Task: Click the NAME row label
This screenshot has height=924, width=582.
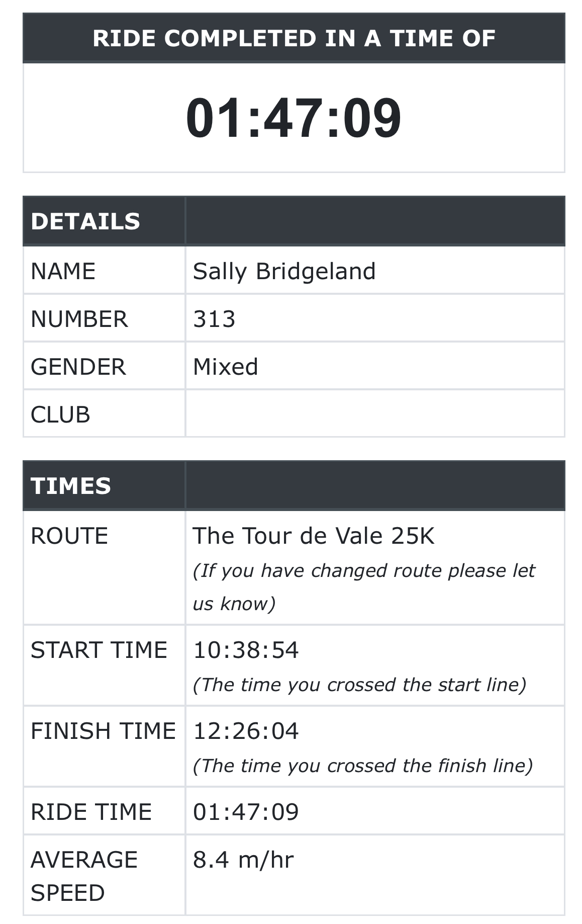Action: [63, 271]
